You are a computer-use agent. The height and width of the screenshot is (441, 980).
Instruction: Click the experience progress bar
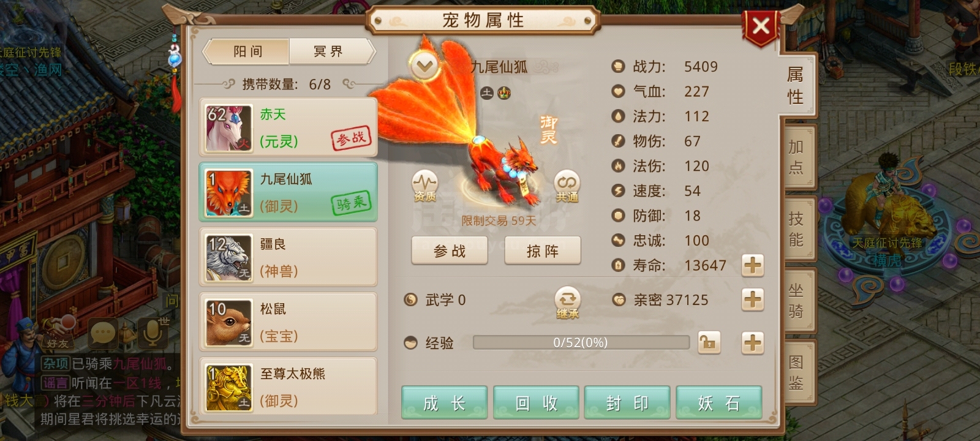pos(581,342)
